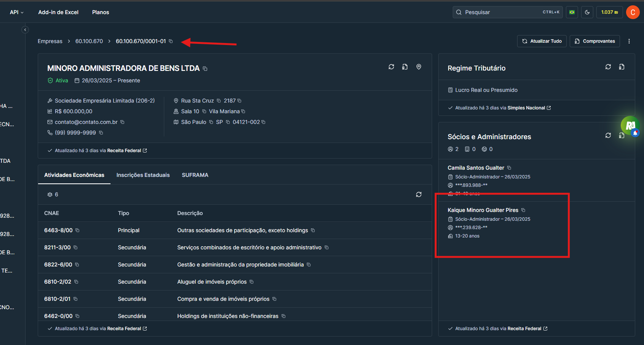This screenshot has width=644, height=345.
Task: Refresh the company info card
Action: coord(391,67)
